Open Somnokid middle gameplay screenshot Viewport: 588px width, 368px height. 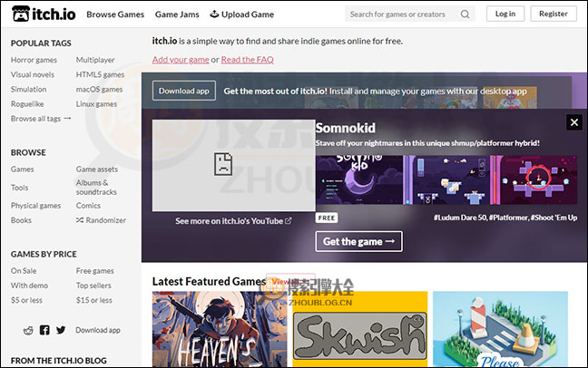click(446, 179)
